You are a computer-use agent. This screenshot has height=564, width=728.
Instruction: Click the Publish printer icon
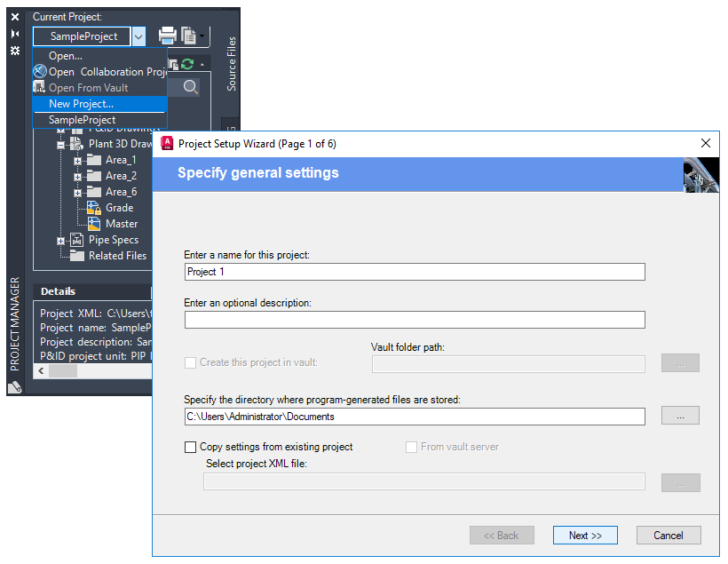[168, 36]
